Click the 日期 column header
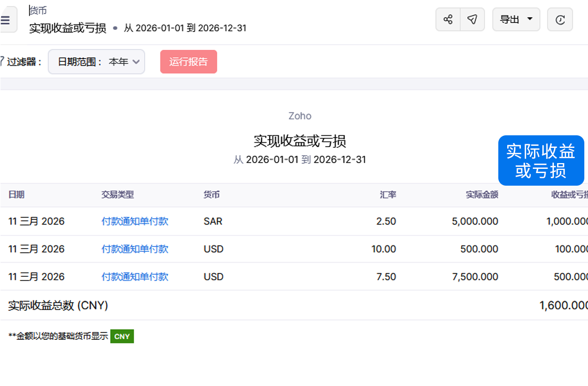 point(16,195)
